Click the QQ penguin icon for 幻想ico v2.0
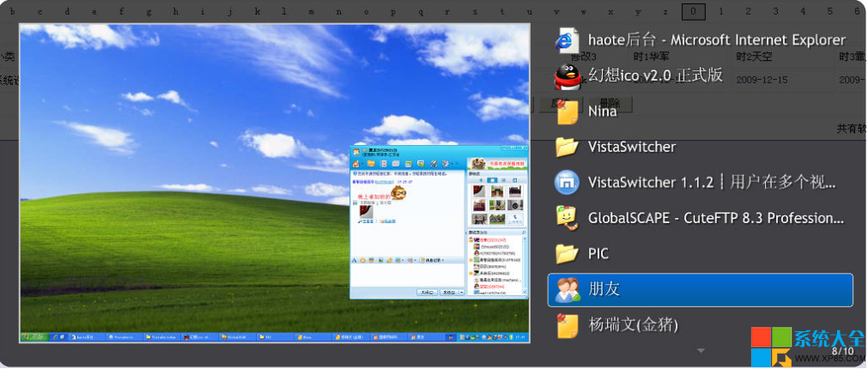Screen dimensions: 868x369 click(567, 76)
